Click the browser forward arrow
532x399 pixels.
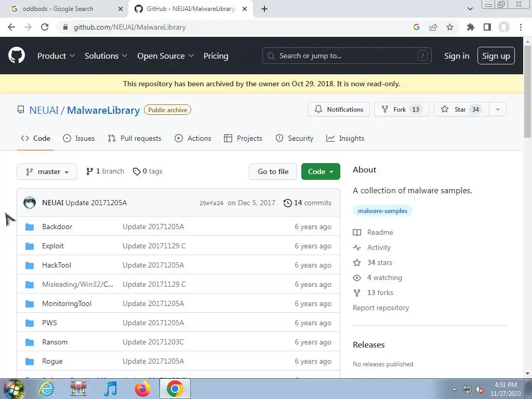(28, 27)
